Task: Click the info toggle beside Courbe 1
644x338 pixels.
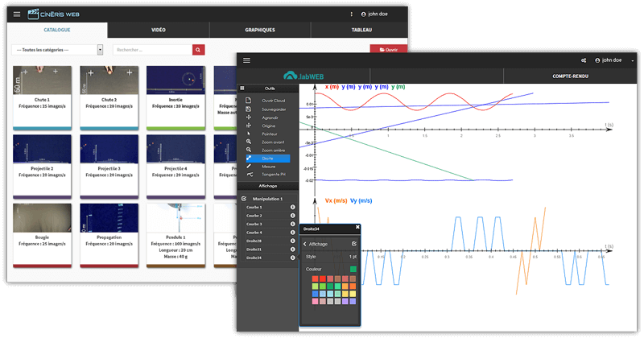Action: point(292,207)
